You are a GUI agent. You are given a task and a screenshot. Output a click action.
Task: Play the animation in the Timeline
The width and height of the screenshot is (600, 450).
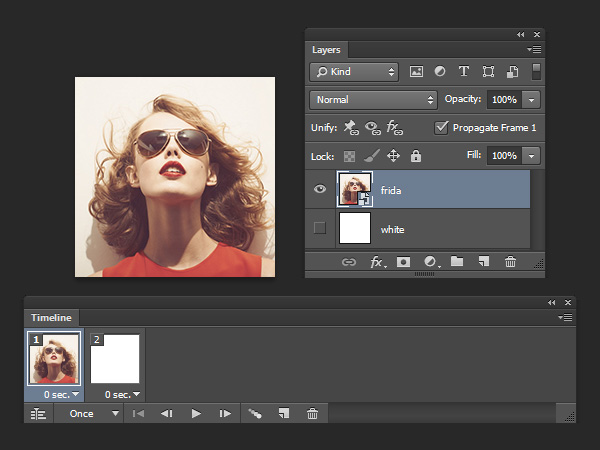196,413
